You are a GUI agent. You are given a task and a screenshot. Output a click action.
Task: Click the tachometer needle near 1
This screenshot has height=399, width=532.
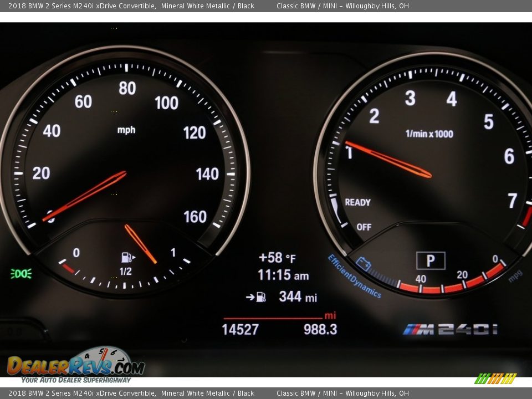click(388, 159)
